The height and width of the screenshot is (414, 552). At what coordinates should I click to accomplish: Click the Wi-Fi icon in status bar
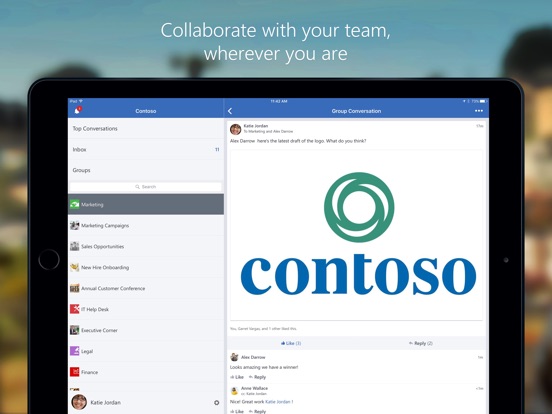[81, 101]
